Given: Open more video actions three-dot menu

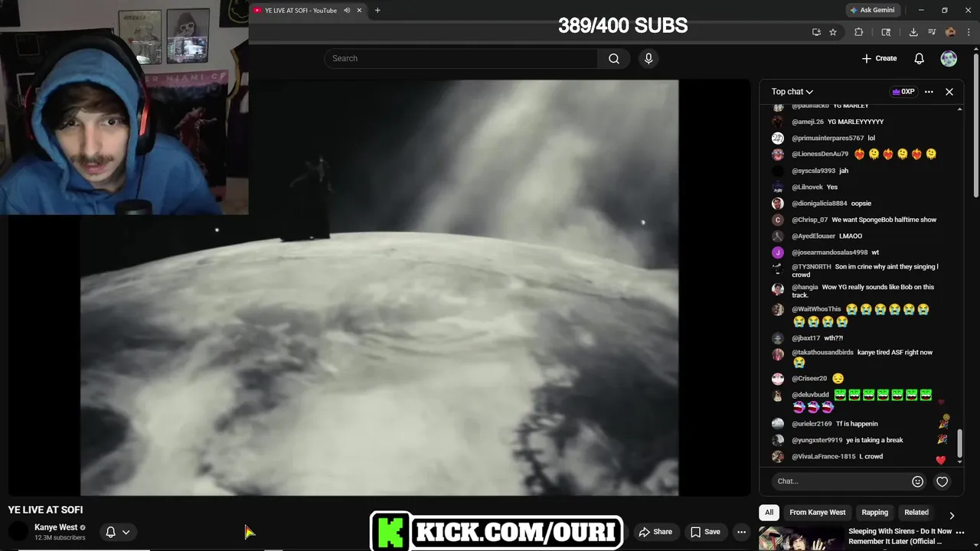Looking at the screenshot, I should point(741,532).
